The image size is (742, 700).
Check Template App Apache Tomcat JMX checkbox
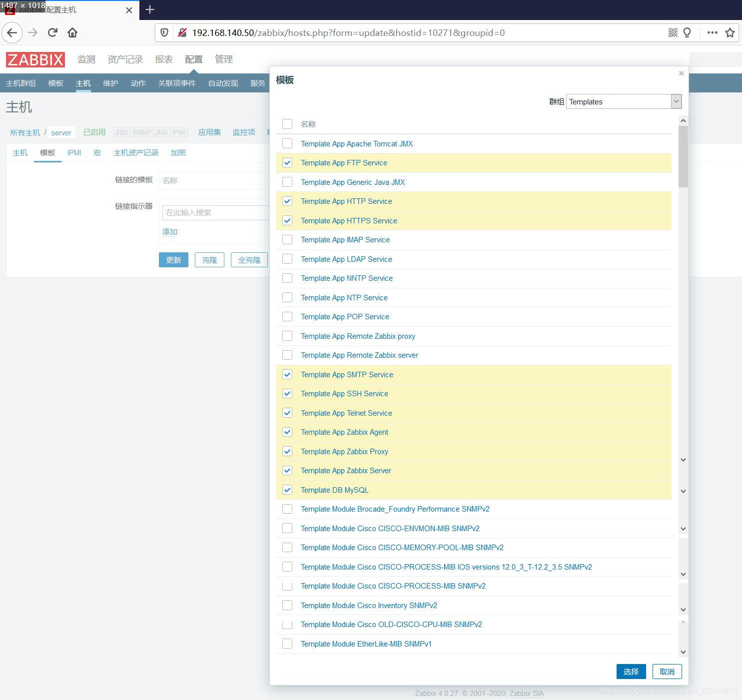(287, 144)
